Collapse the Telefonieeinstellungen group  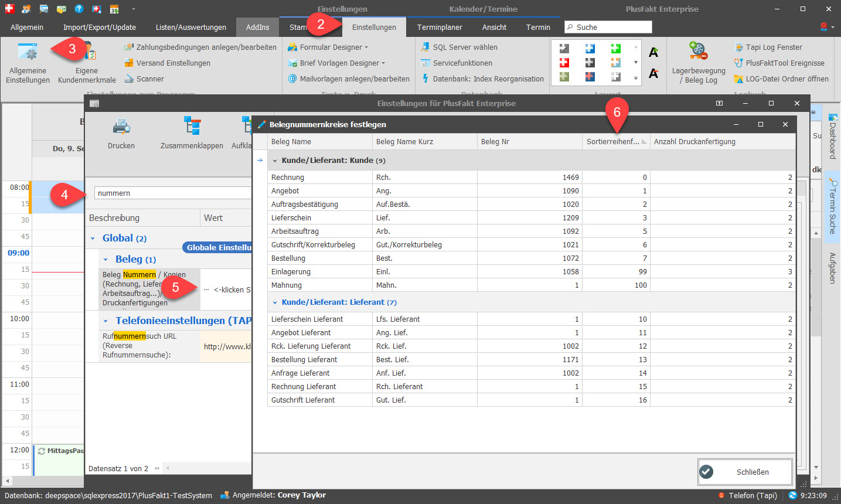coord(105,321)
